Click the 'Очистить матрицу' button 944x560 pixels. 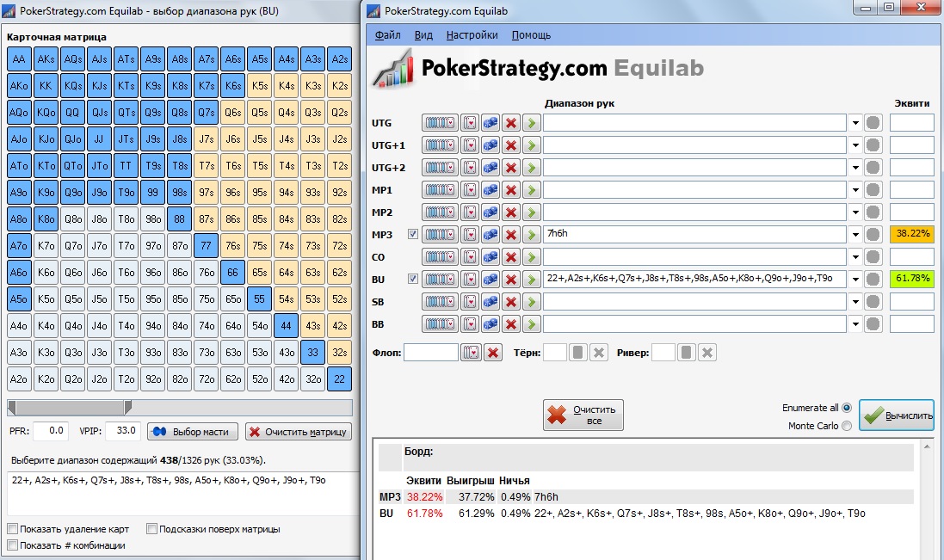pyautogui.click(x=298, y=431)
